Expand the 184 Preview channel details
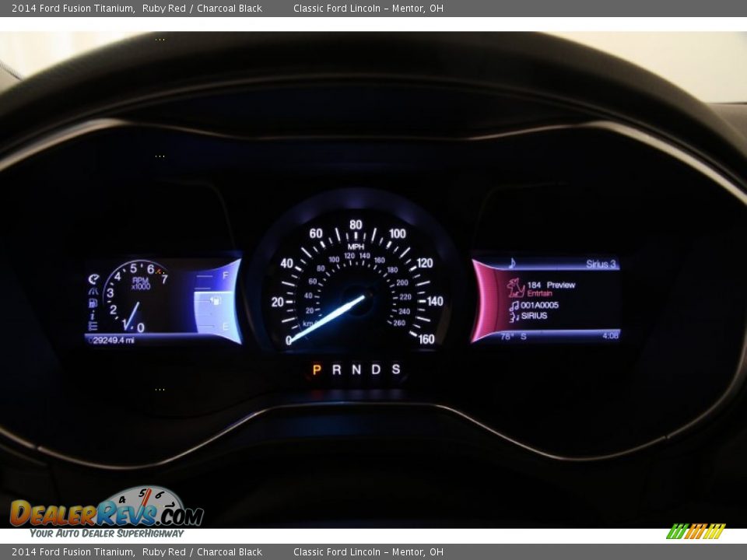 (x=551, y=284)
